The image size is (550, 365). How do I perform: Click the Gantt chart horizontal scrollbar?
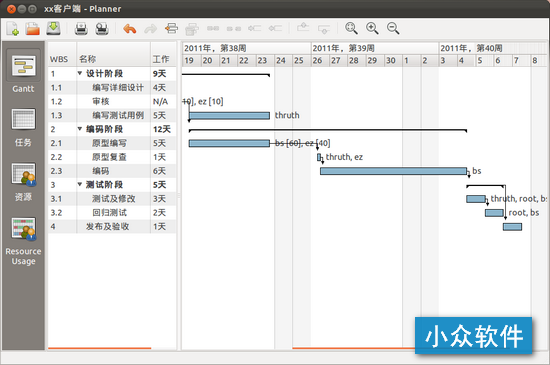[354, 348]
